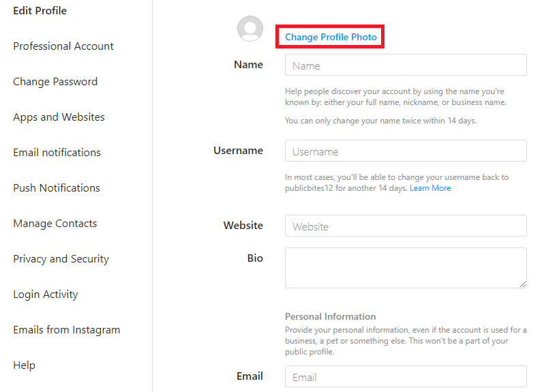Click the Bio text area resize handle

pos(522,284)
